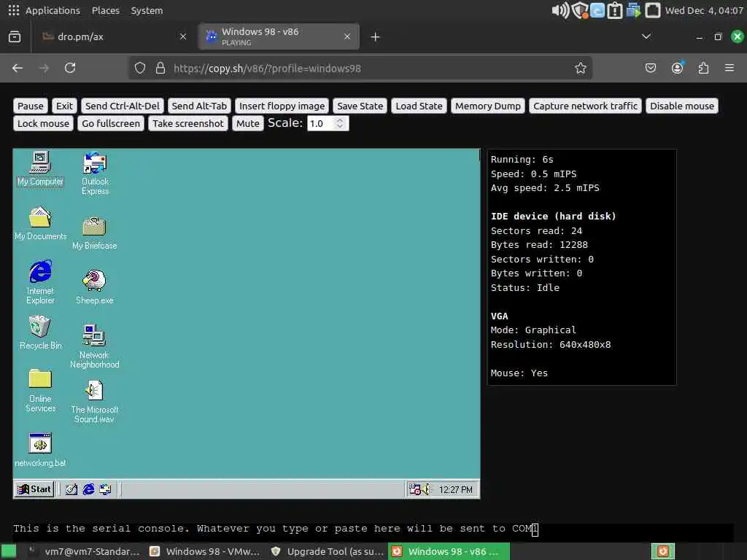The image size is (747, 560).
Task: Click the Outlook Express quick launch icon
Action: (x=105, y=489)
